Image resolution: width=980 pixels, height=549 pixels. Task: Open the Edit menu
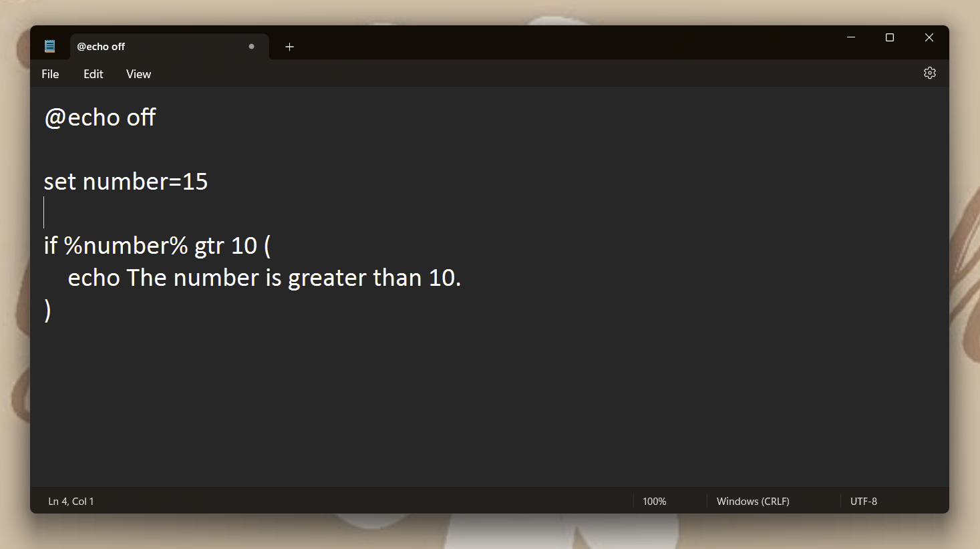pos(93,73)
